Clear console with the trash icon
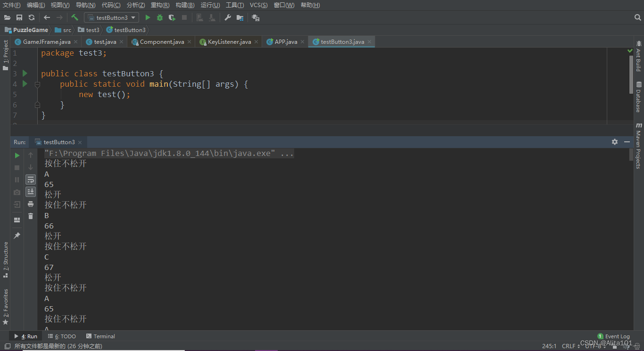Viewport: 644px width, 351px height. [31, 216]
